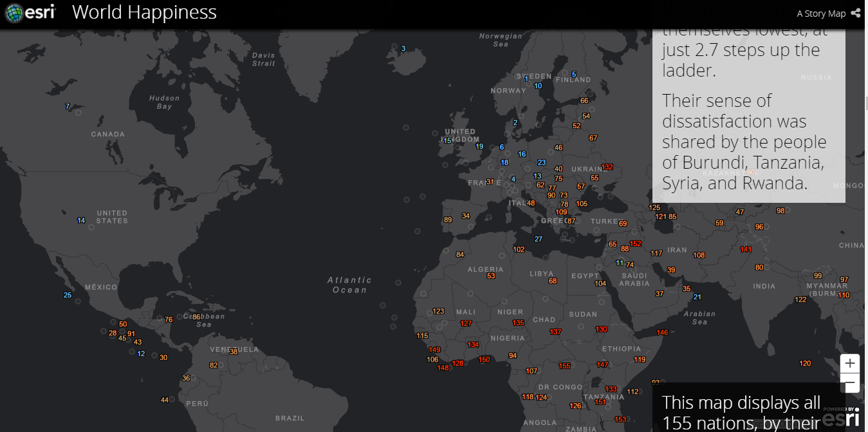The image size is (868, 432).
Task: Click the esri globe logo
Action: [14, 13]
